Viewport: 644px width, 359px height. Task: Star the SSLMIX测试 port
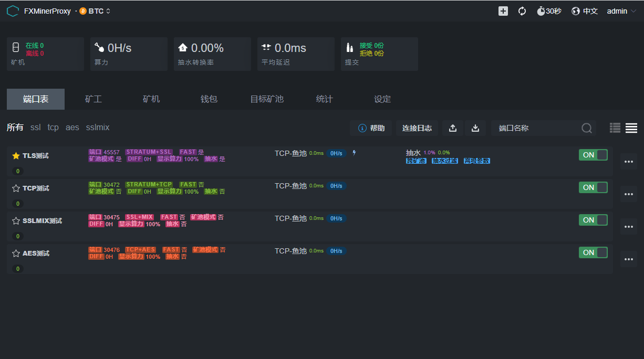[x=16, y=221]
